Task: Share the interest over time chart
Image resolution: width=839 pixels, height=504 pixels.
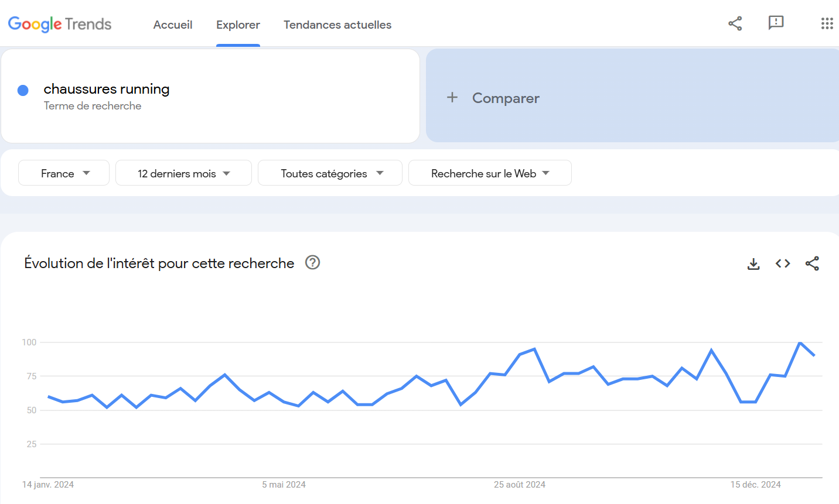Action: click(812, 264)
